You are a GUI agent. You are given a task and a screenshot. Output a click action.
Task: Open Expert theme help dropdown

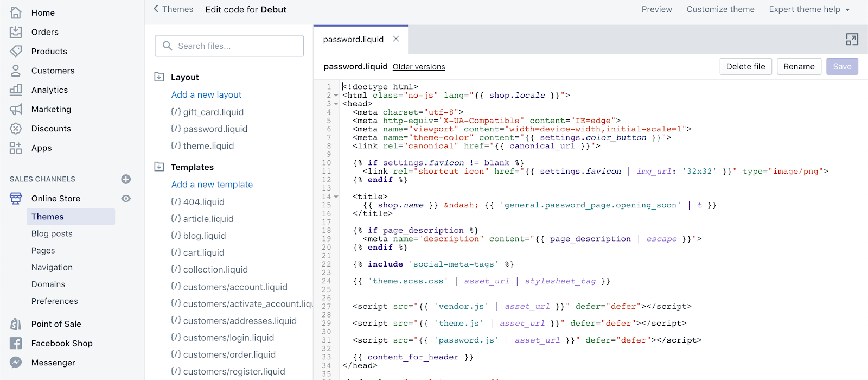(x=809, y=9)
